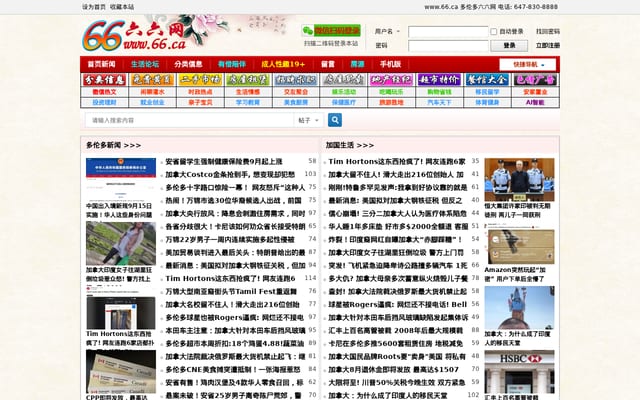Open the orange banner icon beside 分类信息
This screenshot has height=400, width=640.
tap(152, 80)
